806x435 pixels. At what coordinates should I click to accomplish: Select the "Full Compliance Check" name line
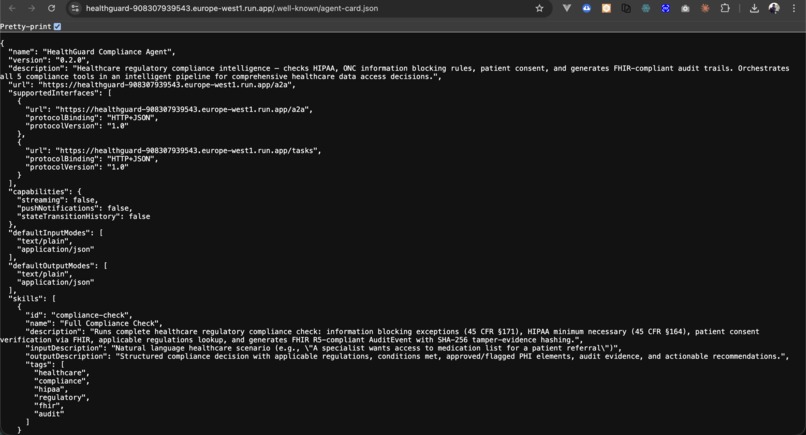click(x=94, y=323)
